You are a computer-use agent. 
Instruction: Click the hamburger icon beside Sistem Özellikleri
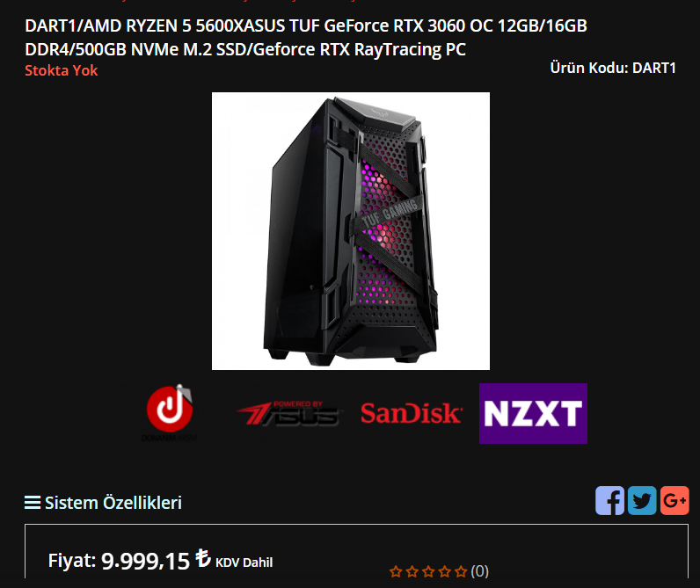point(33,503)
